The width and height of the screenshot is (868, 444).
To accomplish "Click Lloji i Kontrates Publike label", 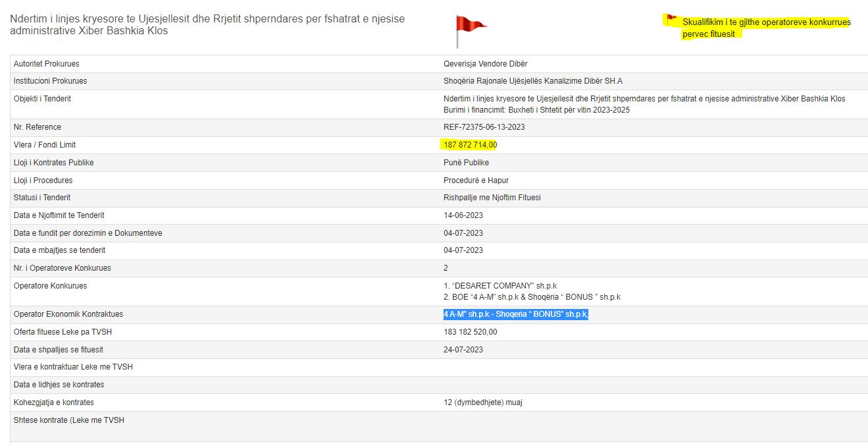I will click(x=54, y=163).
